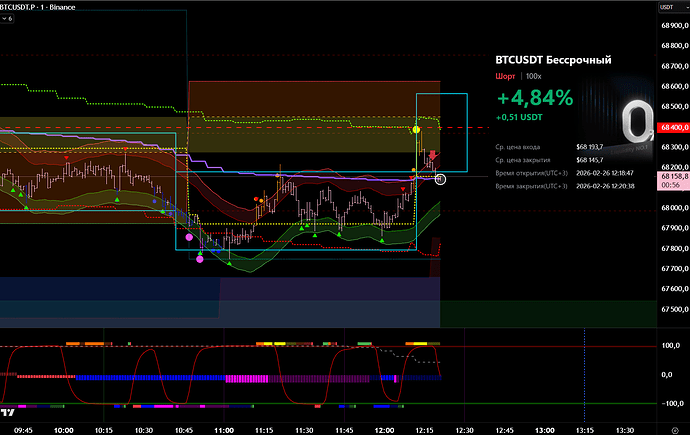Collapse the indicator legend showing 6
The image size is (690, 435).
(9, 19)
